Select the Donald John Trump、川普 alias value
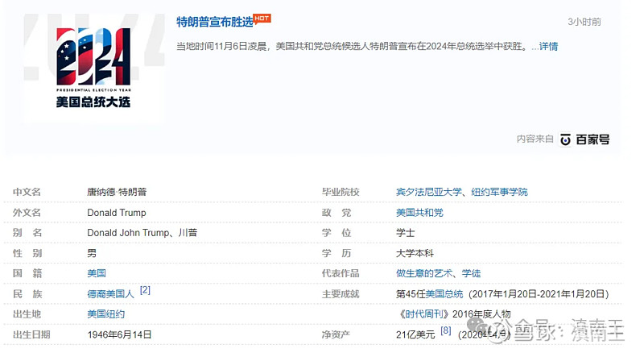This screenshot has width=644, height=353. (142, 233)
